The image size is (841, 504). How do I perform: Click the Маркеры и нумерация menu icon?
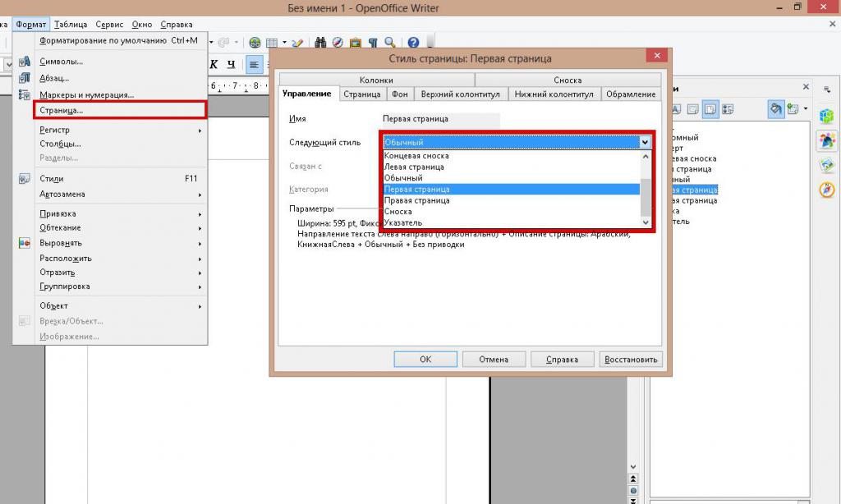click(24, 95)
